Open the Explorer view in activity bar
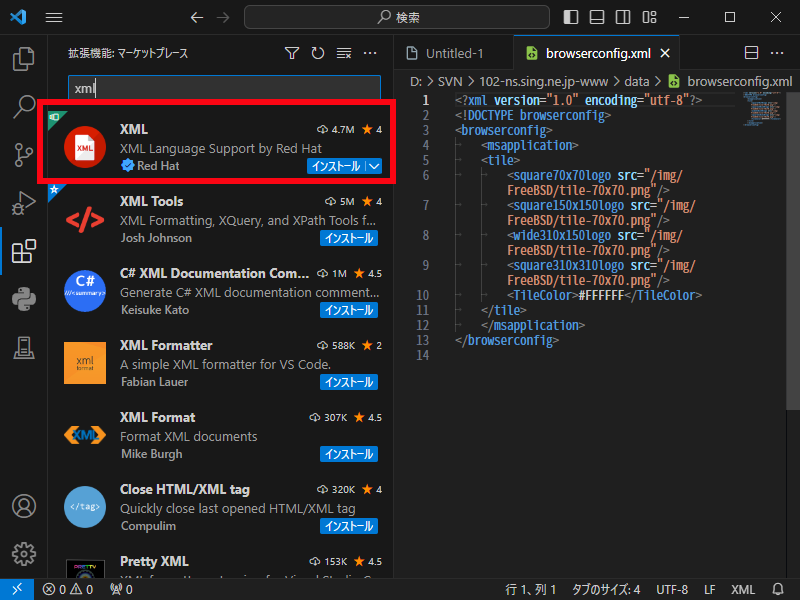 (x=23, y=59)
